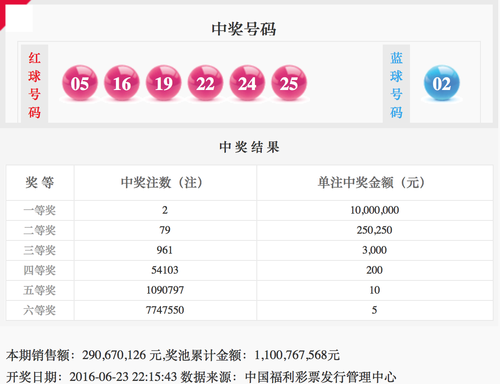Select the 六等奖 row label
Screen dimensions: 500x384
coord(40,310)
